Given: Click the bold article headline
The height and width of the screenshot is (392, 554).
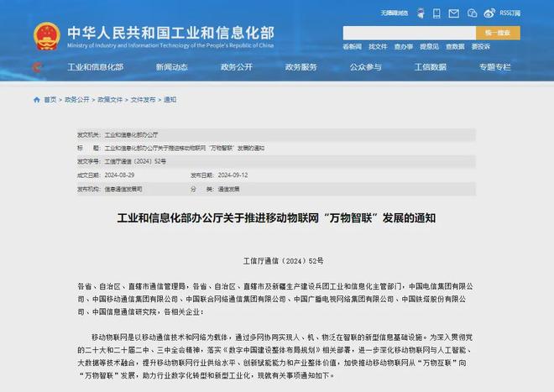Looking at the screenshot, I should tap(276, 218).
